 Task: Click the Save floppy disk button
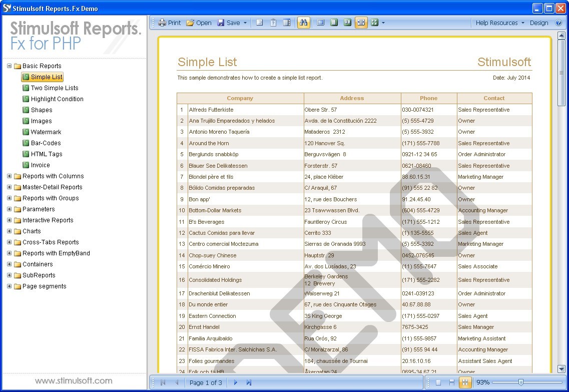point(229,23)
